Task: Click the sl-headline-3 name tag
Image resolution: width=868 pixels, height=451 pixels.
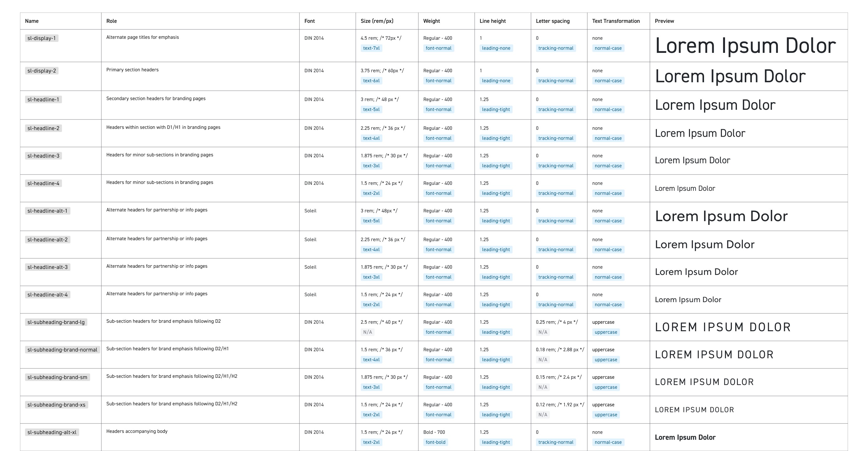Action: 43,156
